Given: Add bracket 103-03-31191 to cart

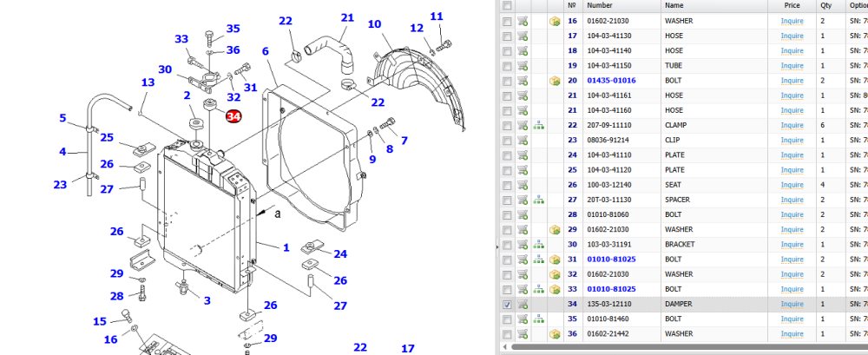Looking at the screenshot, I should [x=523, y=245].
